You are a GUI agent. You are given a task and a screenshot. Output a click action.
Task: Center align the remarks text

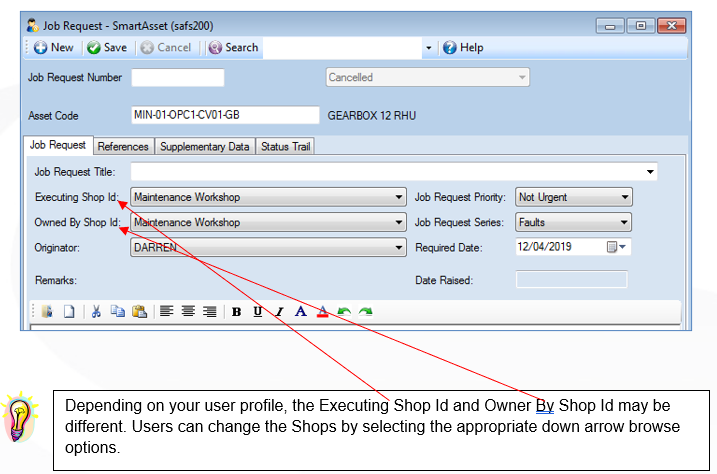[x=188, y=311]
